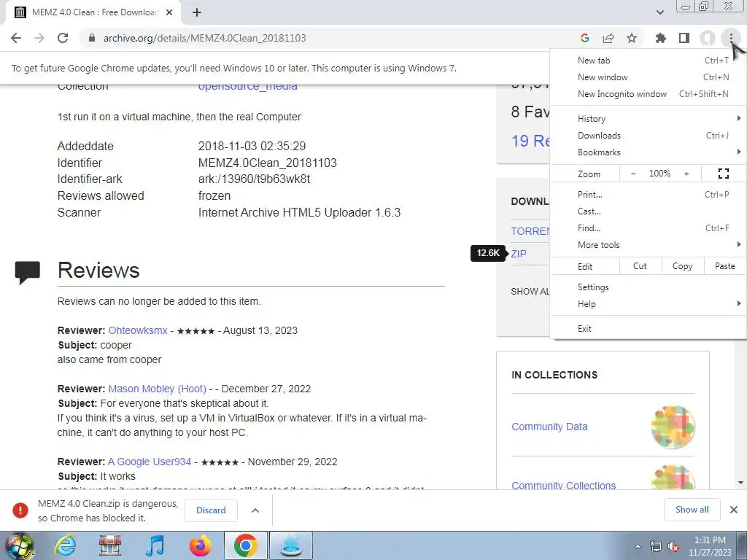Screen dimensions: 747x560
Task: Go forward with the browser arrow
Action: [x=39, y=38]
